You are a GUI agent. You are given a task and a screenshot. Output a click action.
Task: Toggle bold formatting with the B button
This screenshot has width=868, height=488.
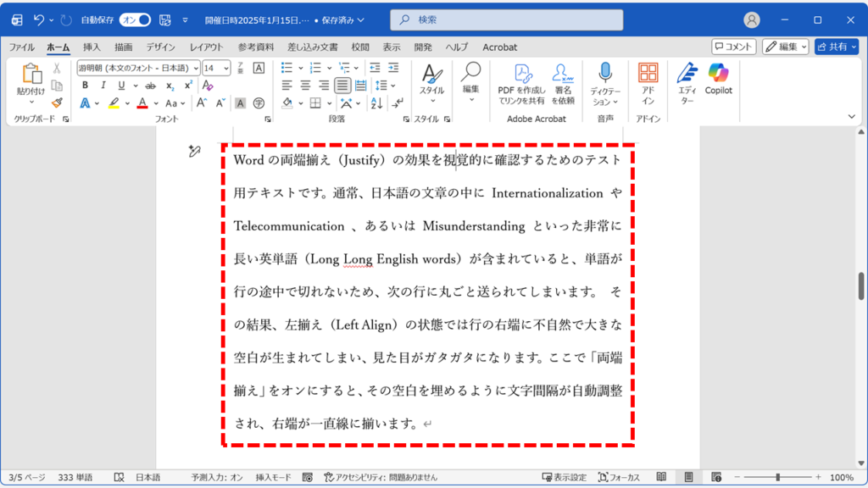[86, 85]
